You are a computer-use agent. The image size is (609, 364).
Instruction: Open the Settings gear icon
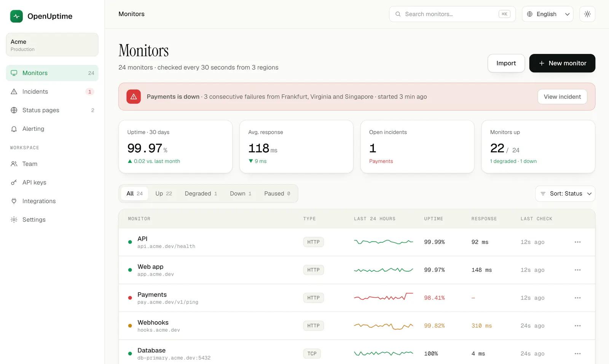pyautogui.click(x=14, y=220)
